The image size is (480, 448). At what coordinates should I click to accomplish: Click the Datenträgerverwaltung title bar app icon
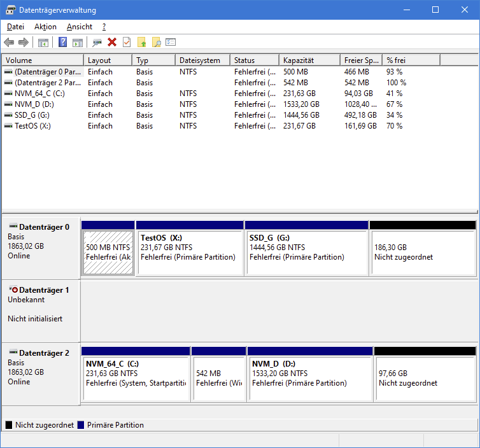pos(11,10)
